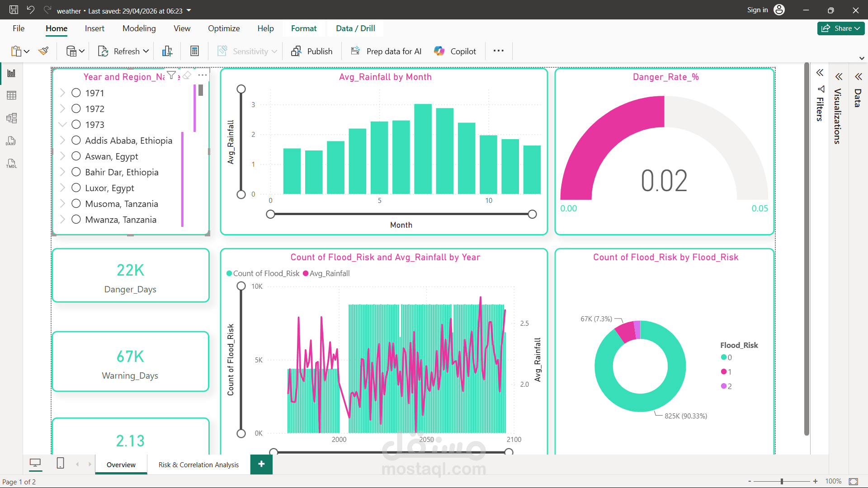868x488 pixels.
Task: Click the Undo arrow icon
Action: (x=30, y=9)
